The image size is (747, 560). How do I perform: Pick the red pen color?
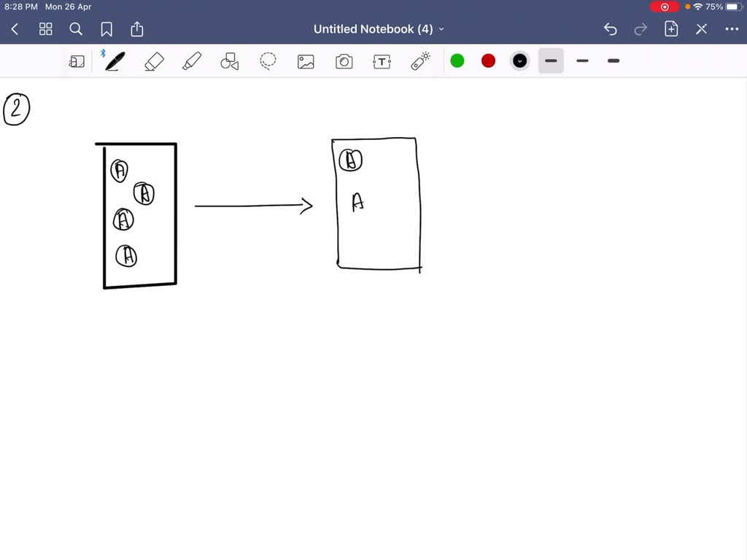[x=488, y=61]
